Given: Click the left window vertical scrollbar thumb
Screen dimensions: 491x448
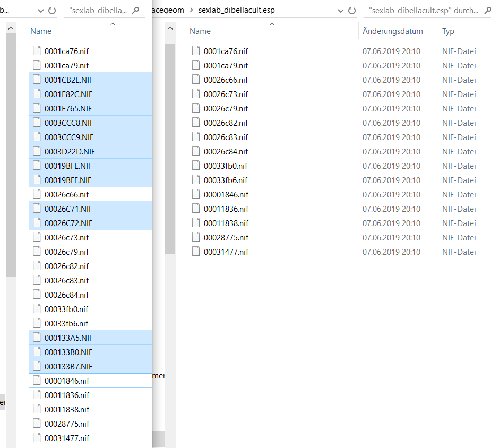Looking at the screenshot, I should [x=11, y=156].
